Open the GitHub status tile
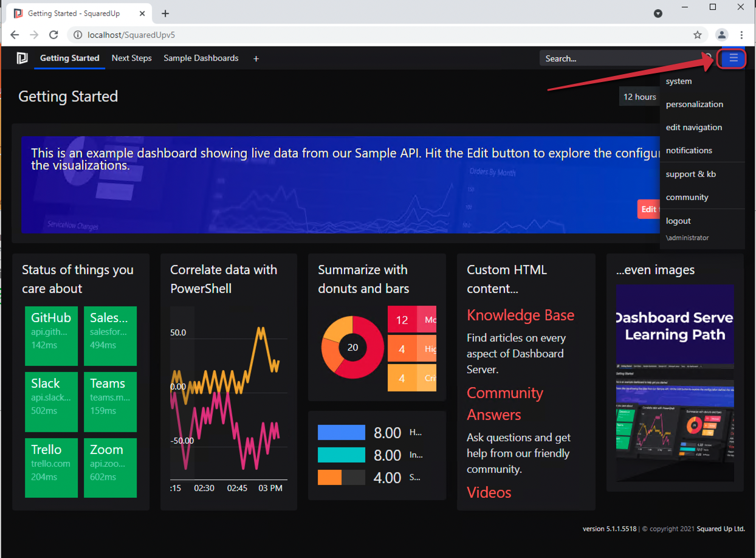The width and height of the screenshot is (756, 558). [51, 336]
